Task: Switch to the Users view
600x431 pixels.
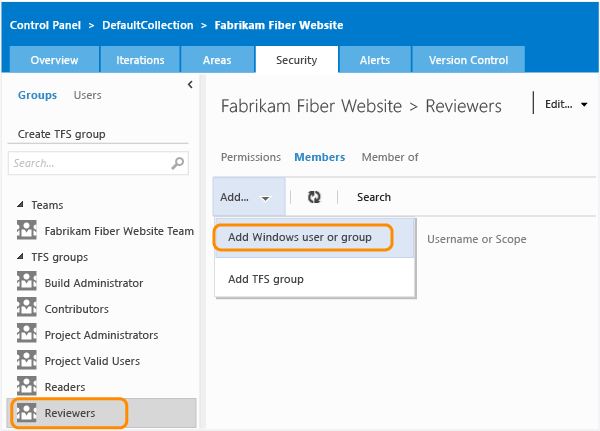Action: pos(87,95)
